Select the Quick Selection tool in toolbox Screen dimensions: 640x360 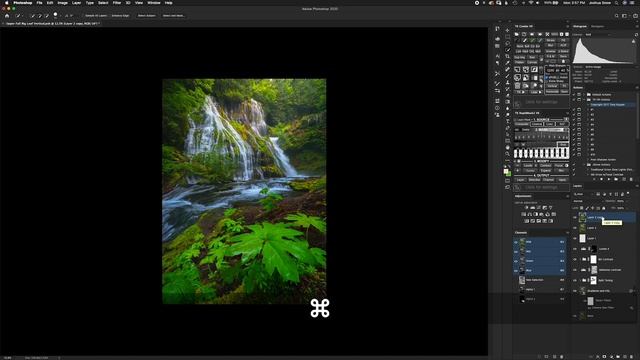(x=507, y=50)
